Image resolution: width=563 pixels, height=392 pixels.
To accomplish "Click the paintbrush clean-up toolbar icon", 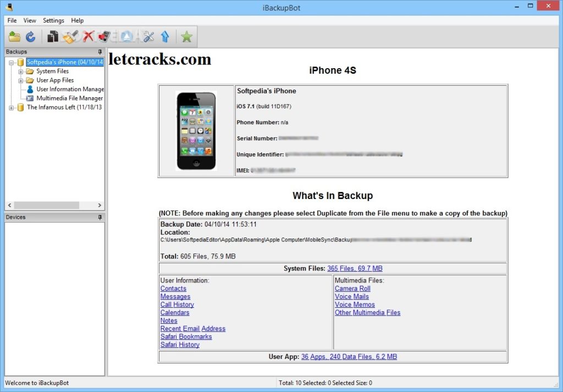I will coord(70,37).
